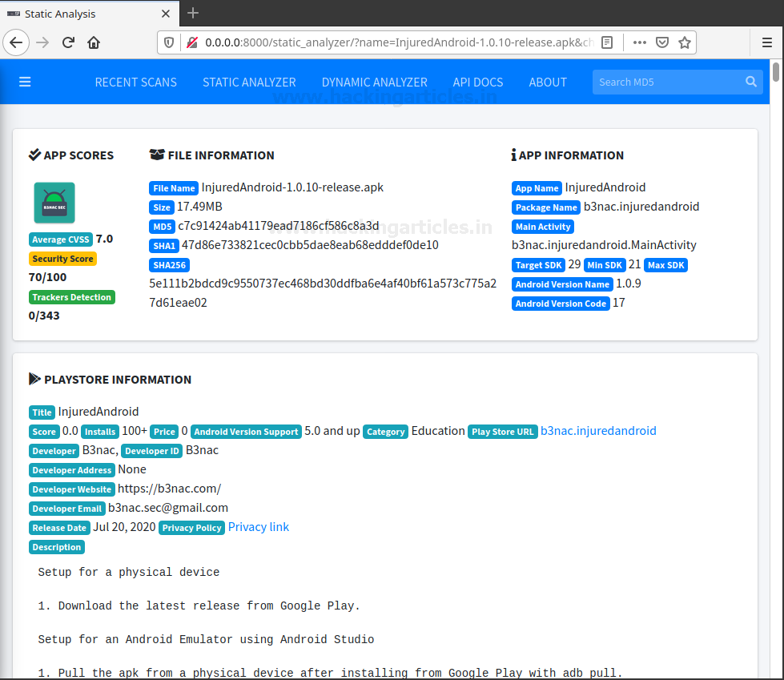Open a new browser tab with plus
Viewport: 784px width, 680px height.
click(192, 13)
